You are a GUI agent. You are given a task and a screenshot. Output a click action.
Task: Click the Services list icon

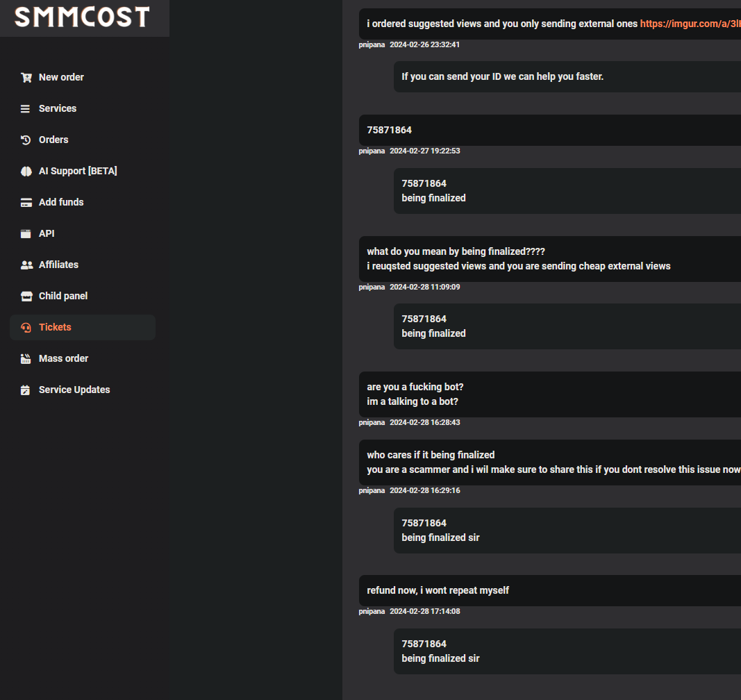26,109
